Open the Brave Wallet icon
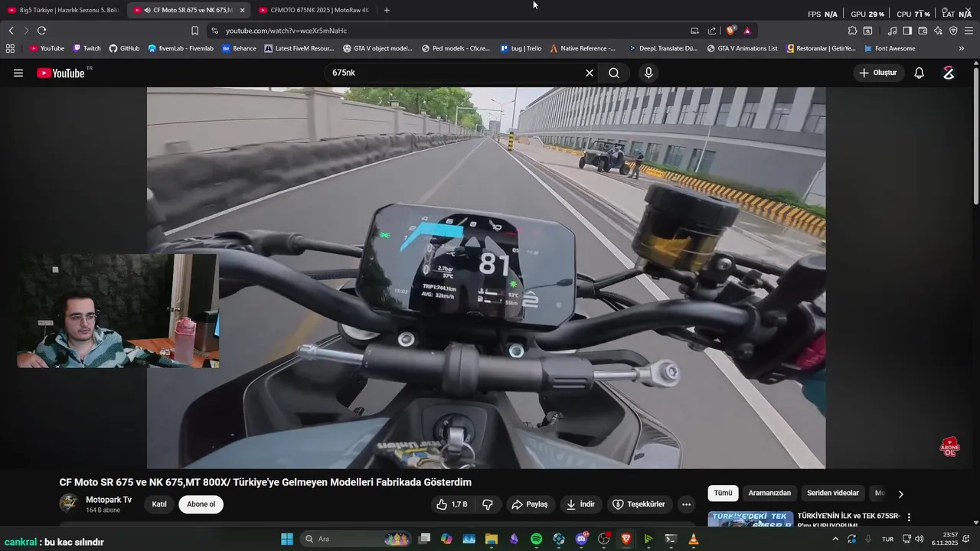The height and width of the screenshot is (551, 980). pos(923,31)
